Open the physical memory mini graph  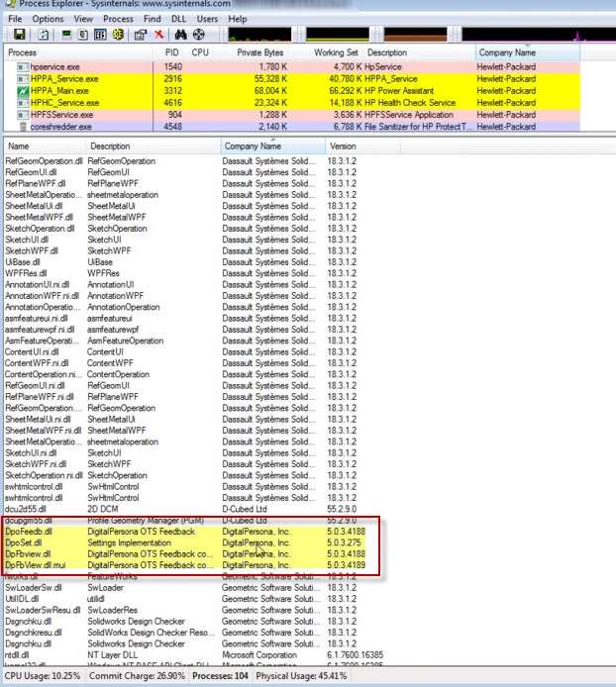tap(415, 35)
